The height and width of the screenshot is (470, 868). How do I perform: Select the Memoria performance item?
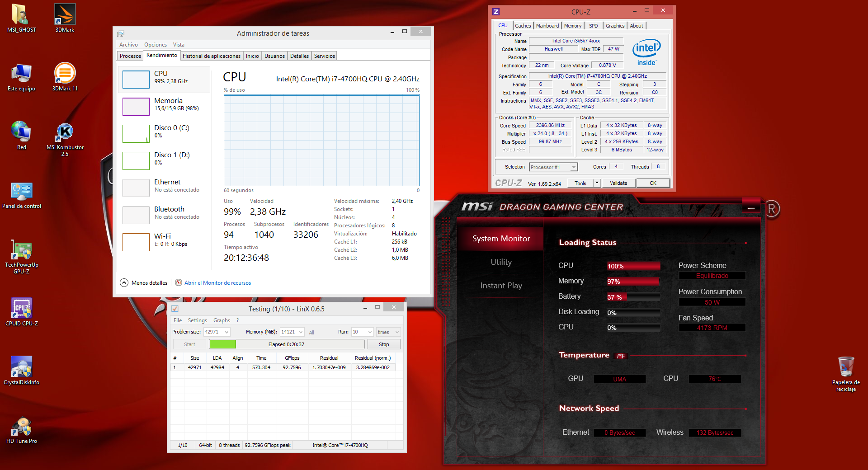165,106
